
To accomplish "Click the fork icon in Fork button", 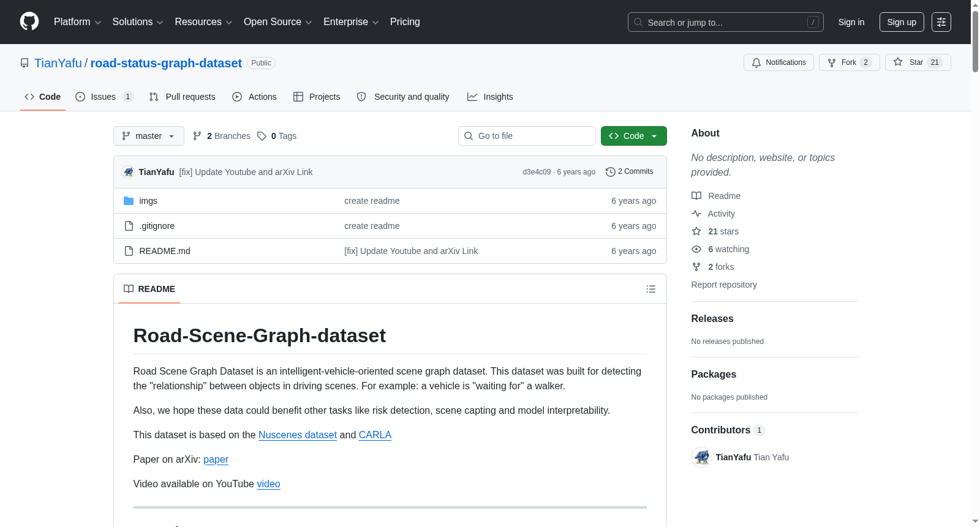I will [832, 62].
